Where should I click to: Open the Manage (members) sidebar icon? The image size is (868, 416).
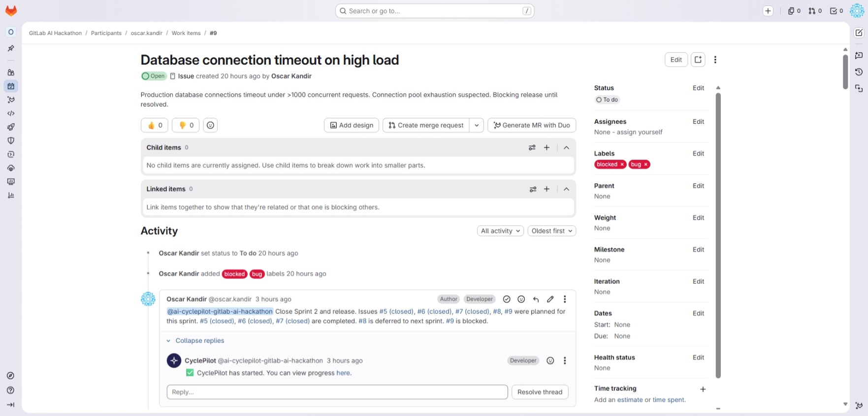pos(11,72)
